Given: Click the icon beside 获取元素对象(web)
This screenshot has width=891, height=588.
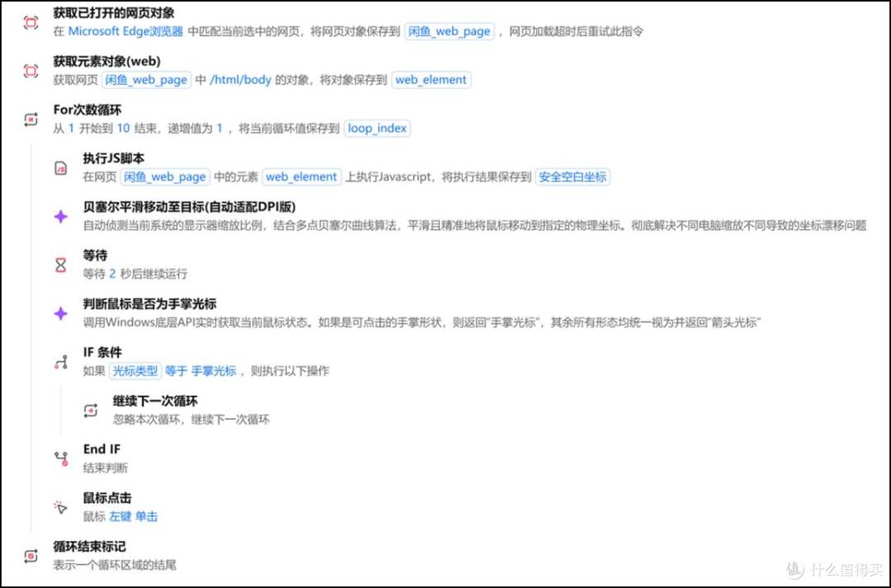Looking at the screenshot, I should [31, 71].
